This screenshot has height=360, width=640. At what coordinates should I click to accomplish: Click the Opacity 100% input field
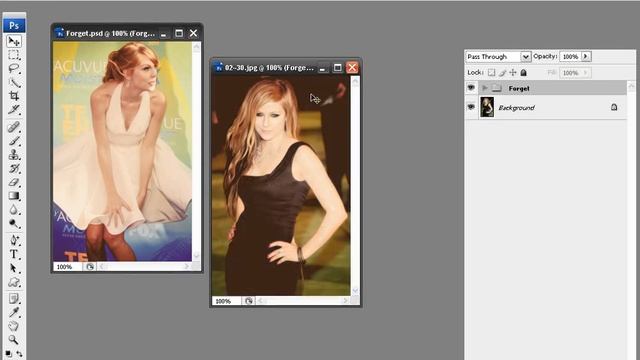[570, 56]
